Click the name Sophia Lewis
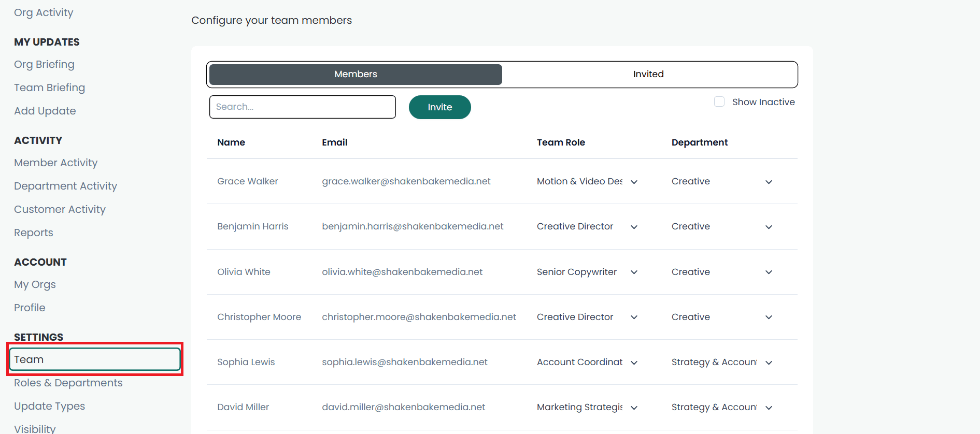Image resolution: width=980 pixels, height=434 pixels. coord(246,362)
